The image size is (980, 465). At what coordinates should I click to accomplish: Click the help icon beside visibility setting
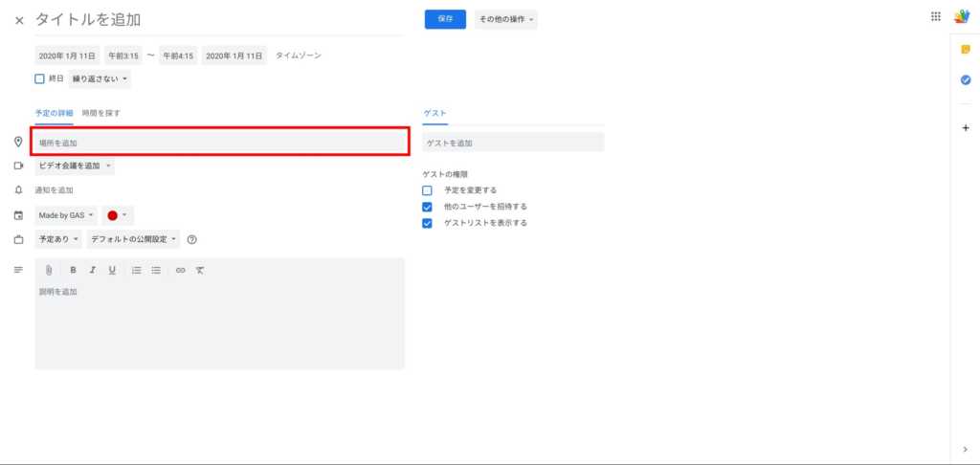coord(191,239)
